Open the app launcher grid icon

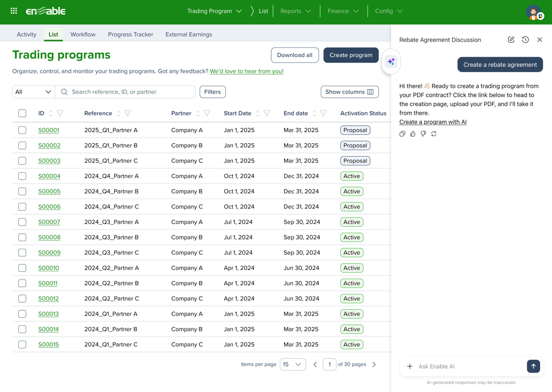14,11
